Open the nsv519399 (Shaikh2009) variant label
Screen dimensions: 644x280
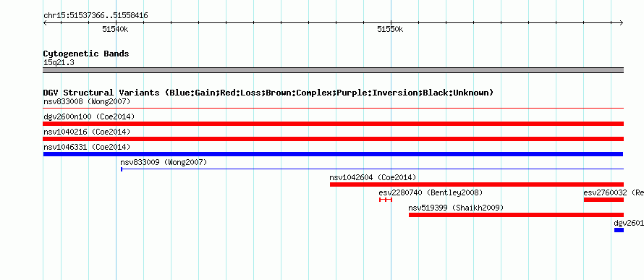456,208
